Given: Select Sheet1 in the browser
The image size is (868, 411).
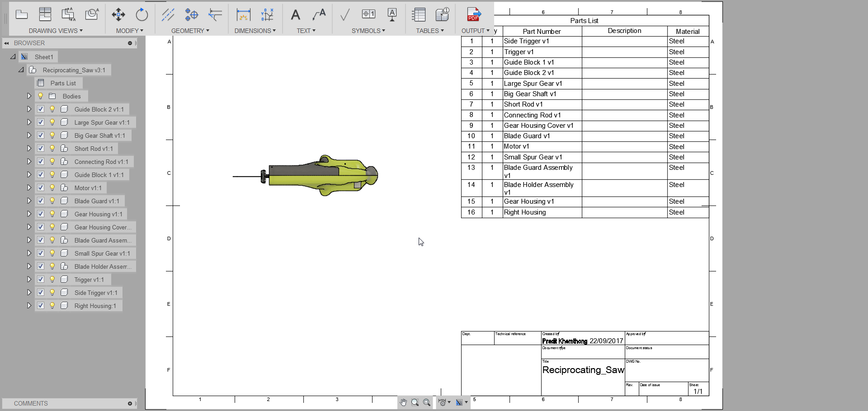Looking at the screenshot, I should [x=43, y=56].
